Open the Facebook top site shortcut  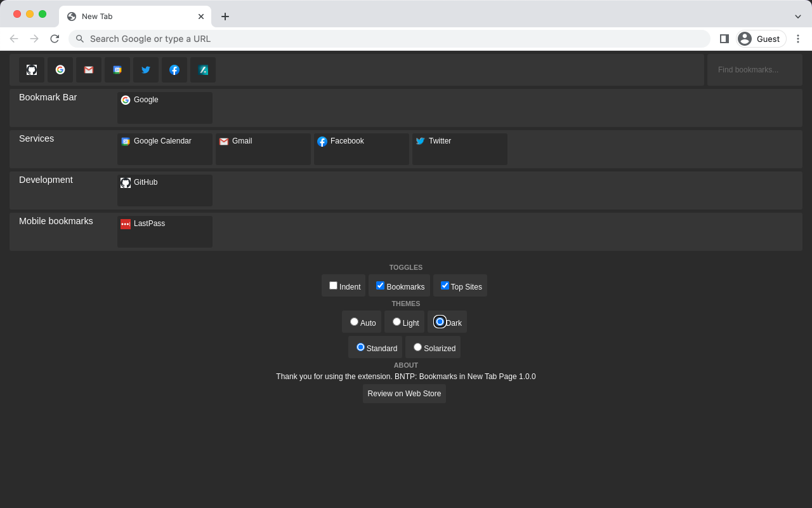[174, 70]
